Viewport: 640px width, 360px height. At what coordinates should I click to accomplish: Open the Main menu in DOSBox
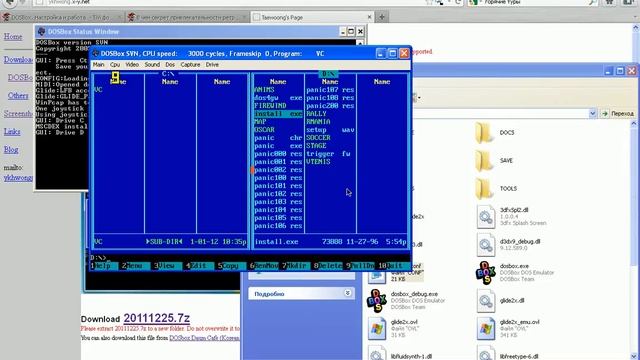[x=98, y=65]
